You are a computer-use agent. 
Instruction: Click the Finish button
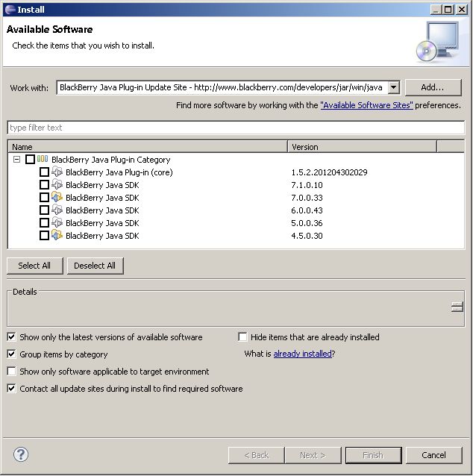[373, 455]
